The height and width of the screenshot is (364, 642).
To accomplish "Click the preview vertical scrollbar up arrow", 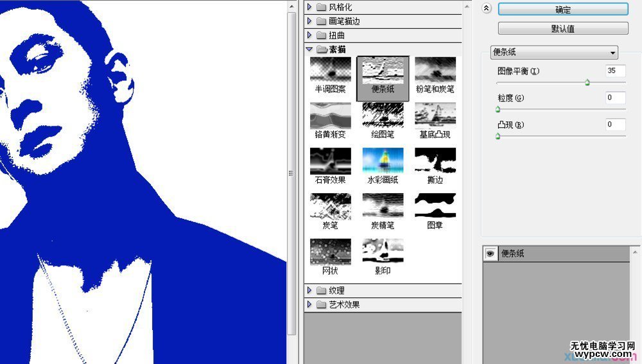I will tap(291, 6).
